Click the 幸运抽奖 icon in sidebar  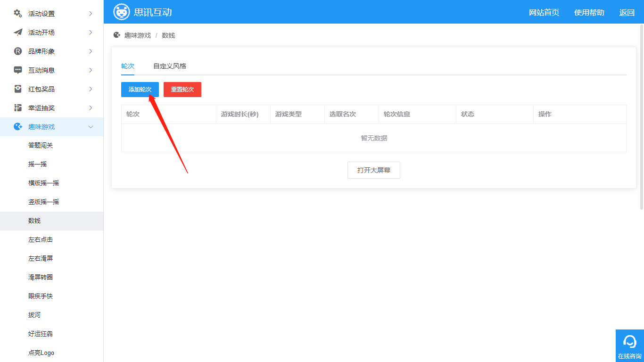click(18, 107)
